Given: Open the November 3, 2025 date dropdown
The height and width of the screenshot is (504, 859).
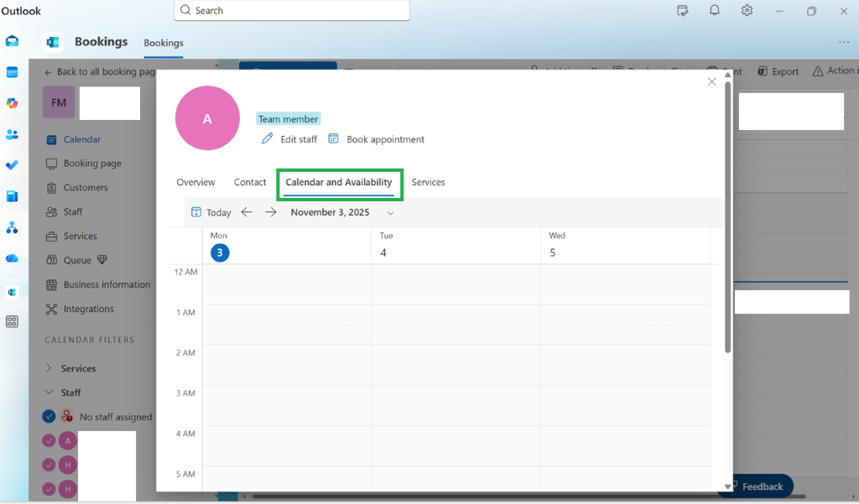Looking at the screenshot, I should click(390, 212).
